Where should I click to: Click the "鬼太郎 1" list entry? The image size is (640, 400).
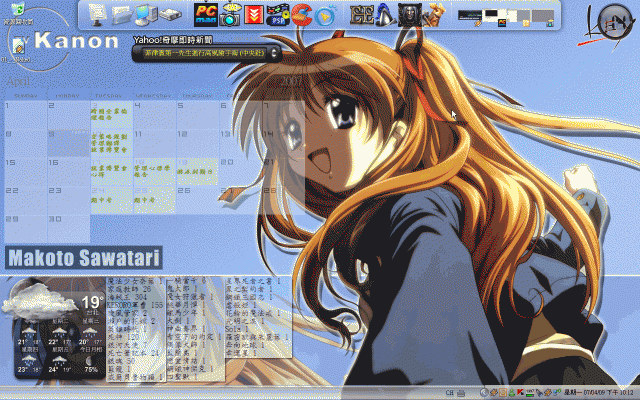point(182,289)
